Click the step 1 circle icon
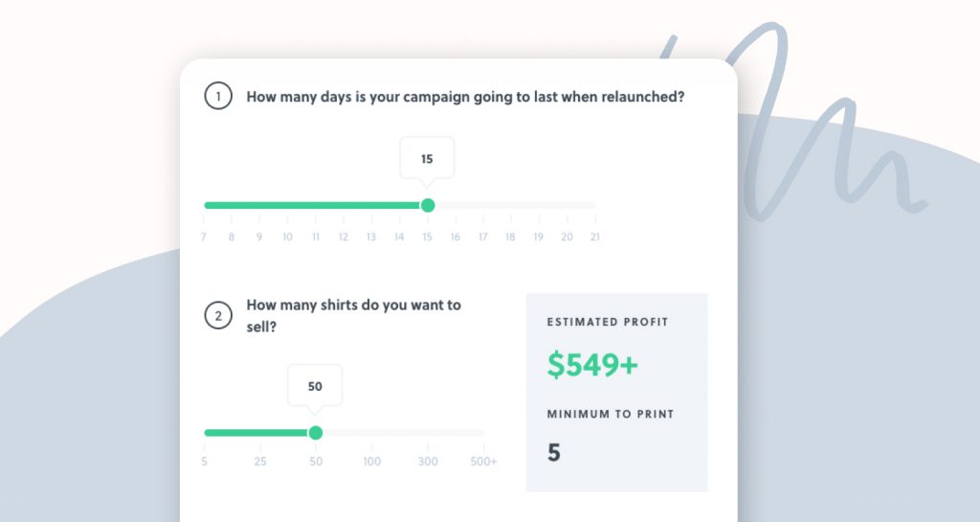This screenshot has width=980, height=522. 218,97
